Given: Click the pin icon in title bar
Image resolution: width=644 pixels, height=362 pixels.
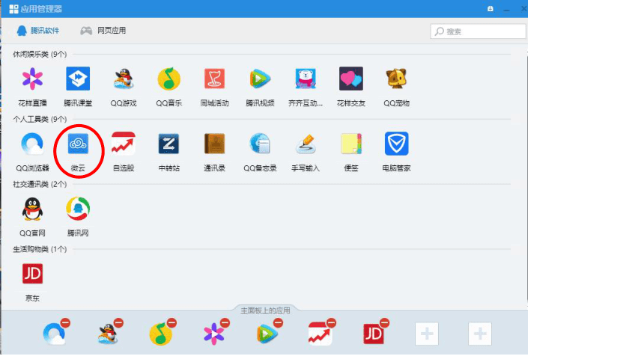Looking at the screenshot, I should click(x=490, y=9).
